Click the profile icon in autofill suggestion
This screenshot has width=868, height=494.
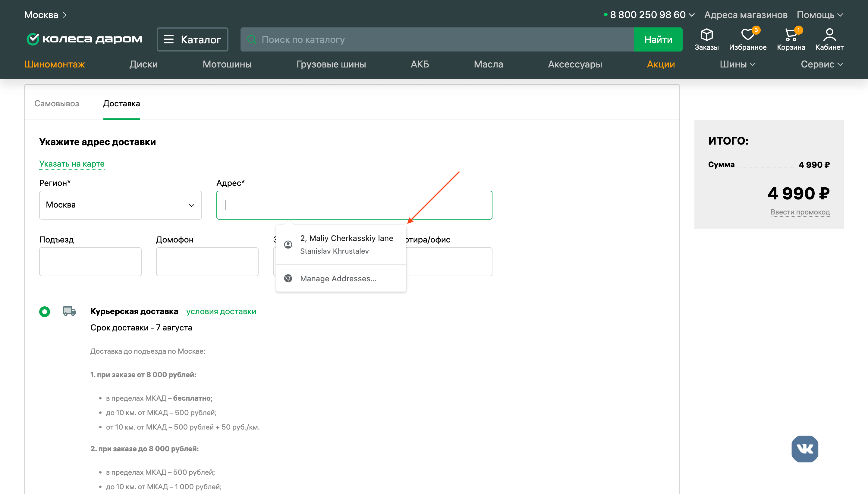point(288,244)
